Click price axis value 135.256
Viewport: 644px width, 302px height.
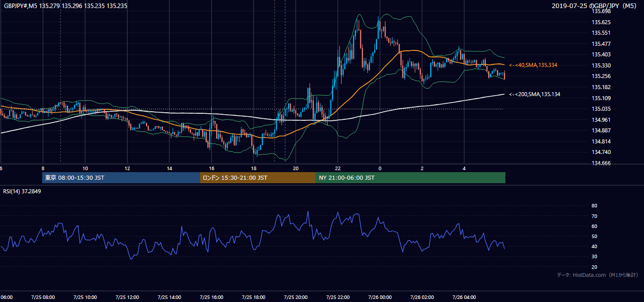pos(601,77)
